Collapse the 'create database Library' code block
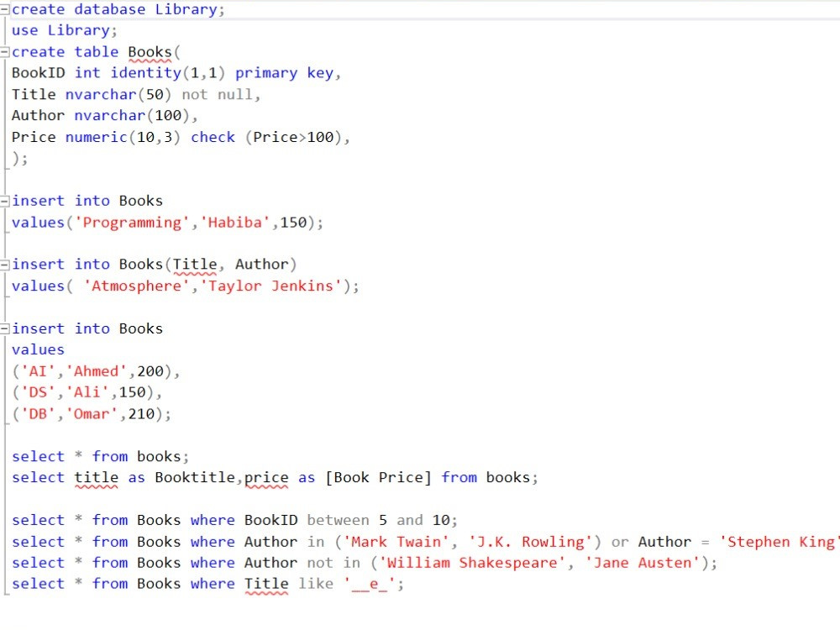The image size is (840, 630). click(4, 9)
